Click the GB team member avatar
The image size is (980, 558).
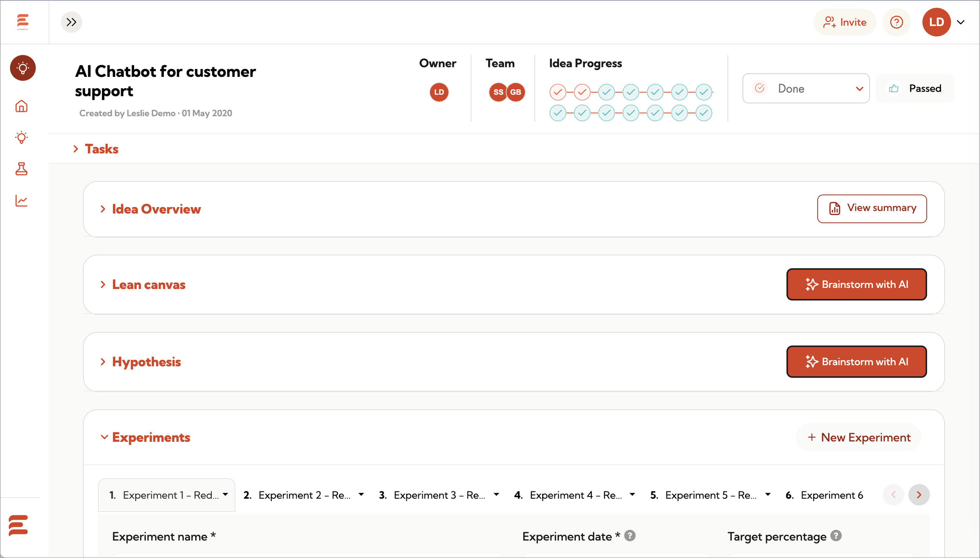pyautogui.click(x=515, y=92)
